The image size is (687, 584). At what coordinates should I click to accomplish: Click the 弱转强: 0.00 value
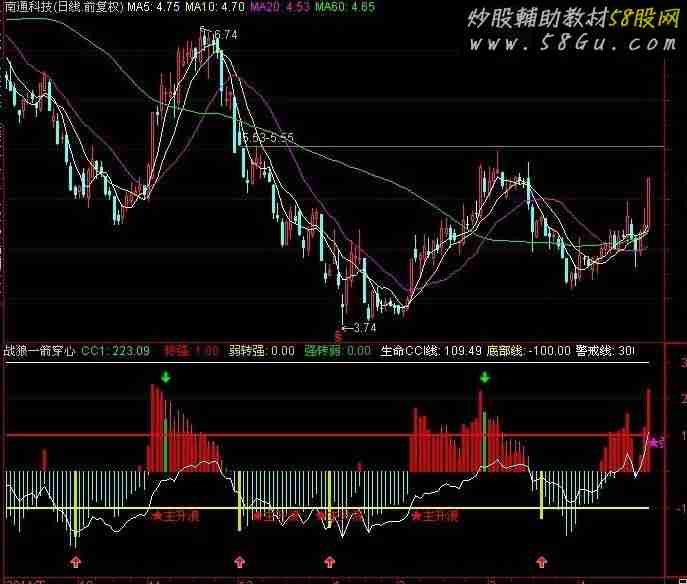[x=262, y=350]
